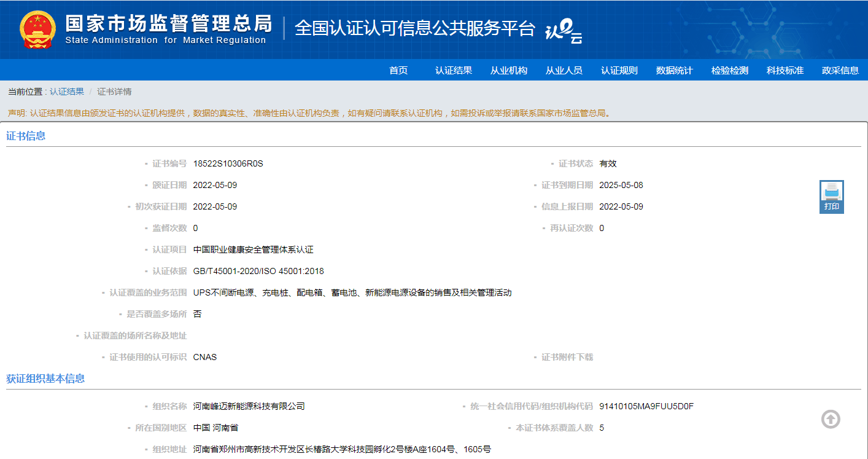This screenshot has height=459, width=868.
Task: Click the 否 multi-site value
Action: pos(197,314)
